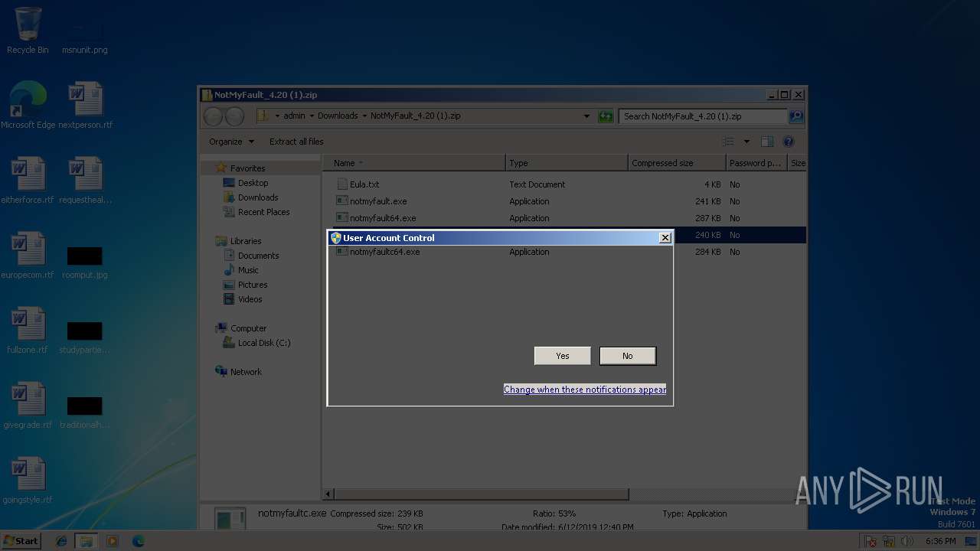Click the green refresh button

pyautogui.click(x=606, y=116)
